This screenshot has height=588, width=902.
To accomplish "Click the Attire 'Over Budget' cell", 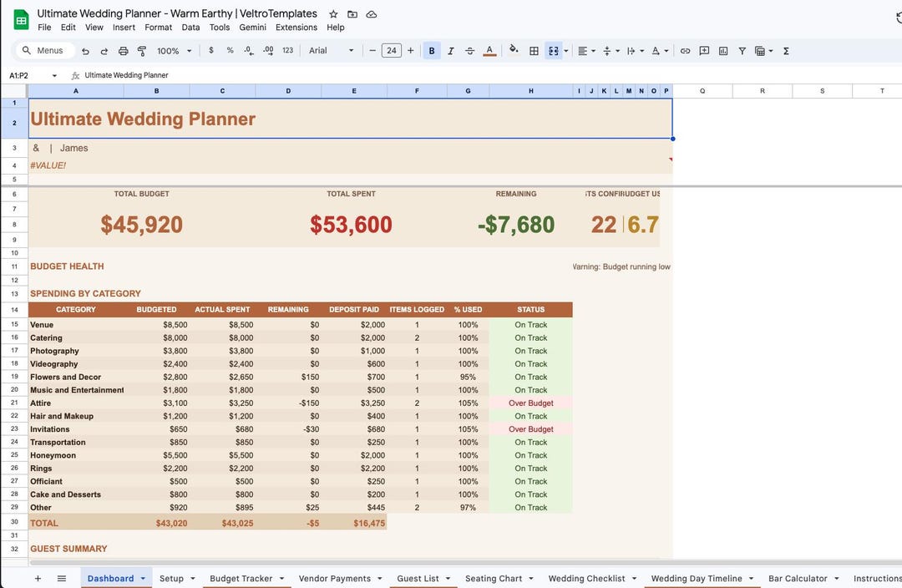I will pyautogui.click(x=530, y=403).
